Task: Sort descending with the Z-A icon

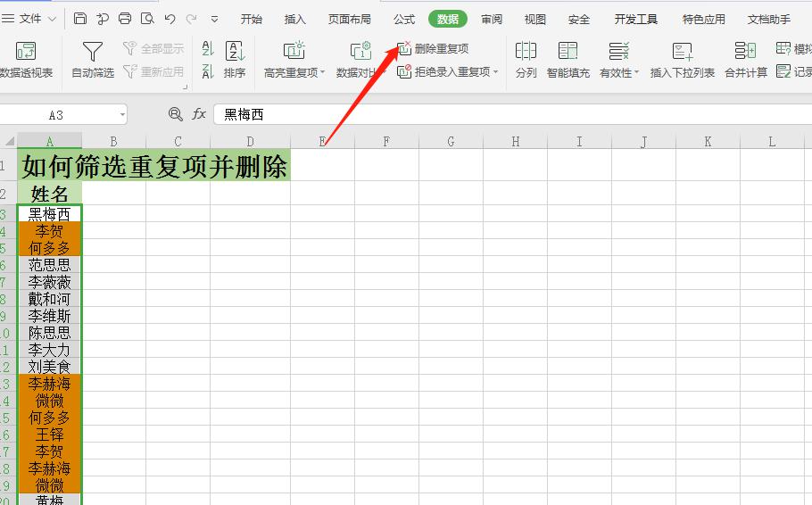Action: [208, 71]
